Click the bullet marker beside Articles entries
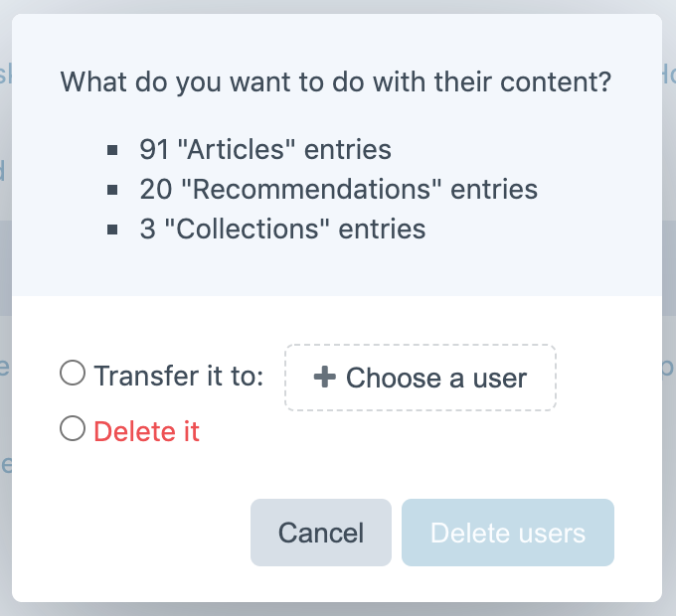 coord(113,151)
